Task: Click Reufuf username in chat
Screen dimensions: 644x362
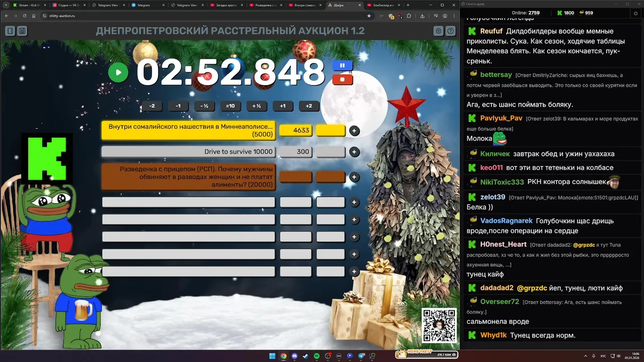Action: (x=491, y=31)
